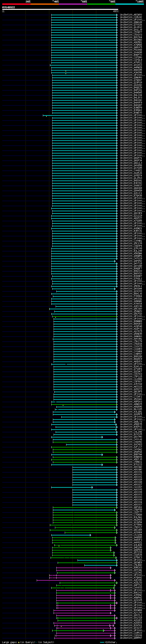The image size is (146, 644).
Task: Select the UniRef100_C7GRD8 label
Action: (x=131, y=515)
